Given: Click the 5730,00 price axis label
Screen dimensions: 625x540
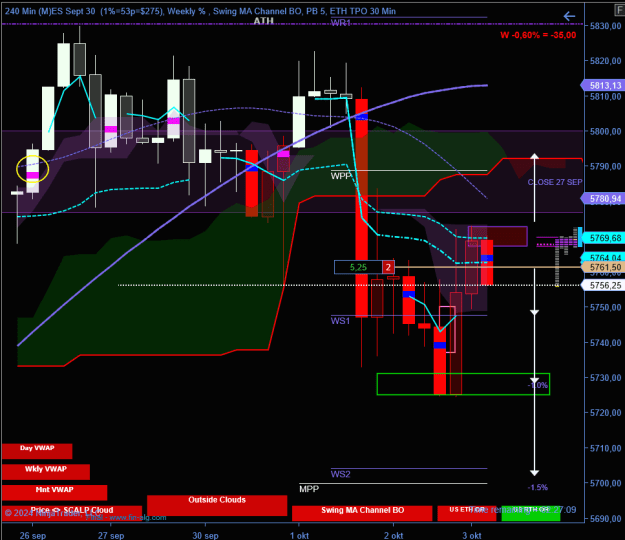Looking at the screenshot, I should point(605,377).
